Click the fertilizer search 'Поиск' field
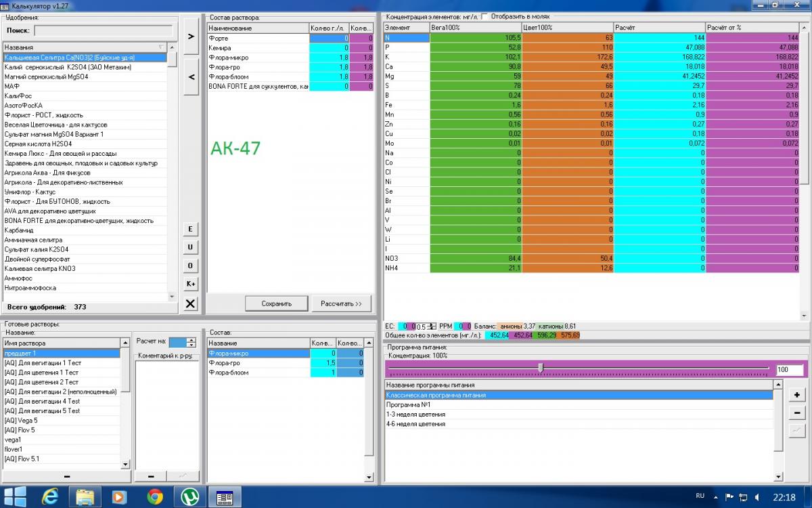 click(x=104, y=30)
